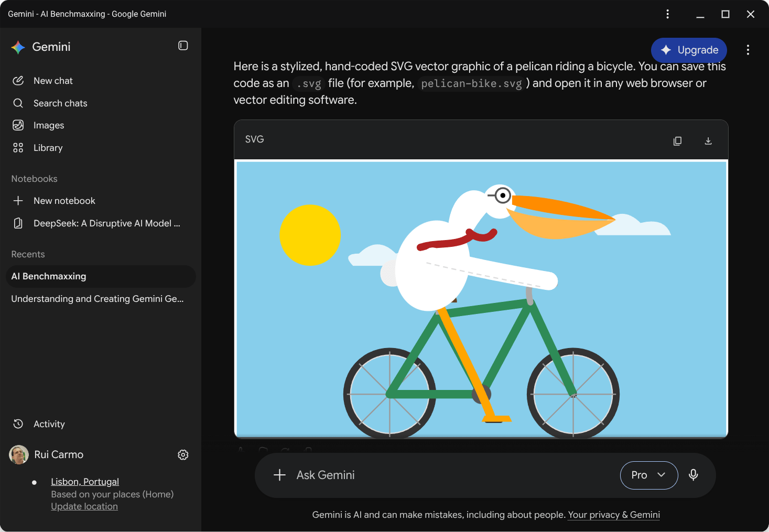The image size is (769, 532).
Task: Click the Search chats magnifier icon
Action: pyautogui.click(x=18, y=103)
